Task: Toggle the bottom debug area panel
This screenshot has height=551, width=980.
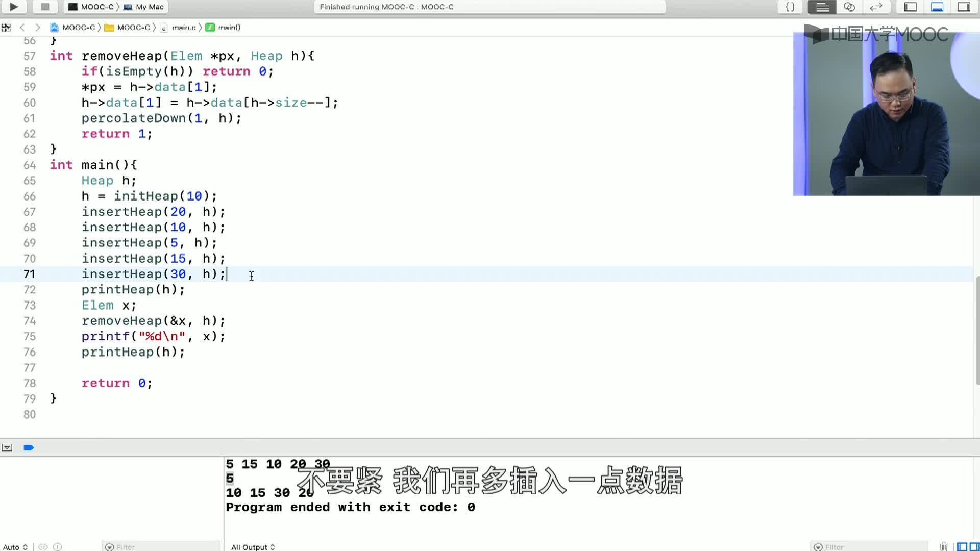Action: [x=937, y=7]
